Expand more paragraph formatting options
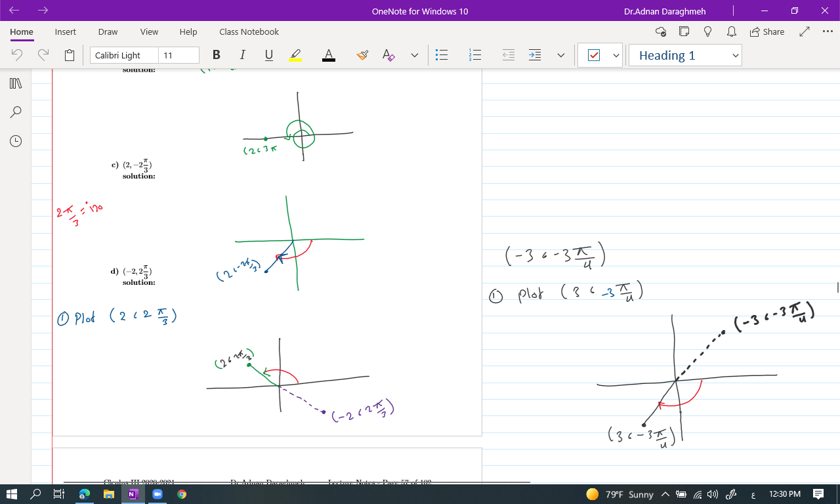840x504 pixels. (560, 56)
